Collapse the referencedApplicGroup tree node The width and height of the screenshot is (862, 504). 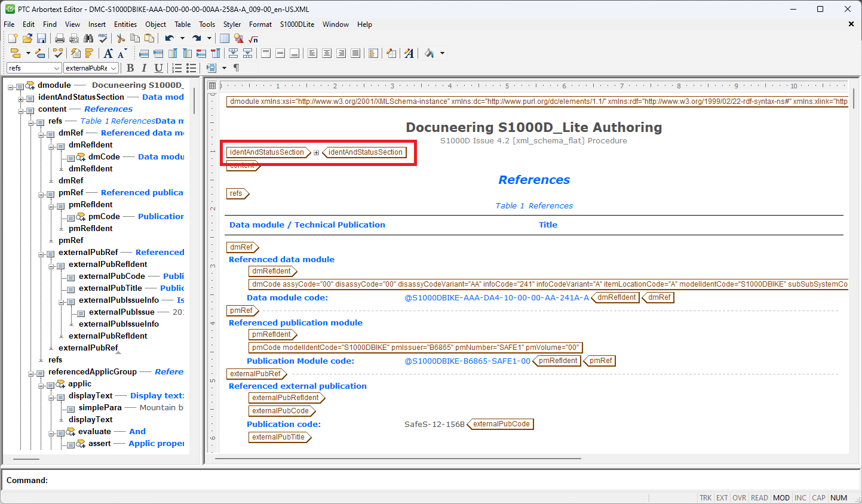coord(31,373)
